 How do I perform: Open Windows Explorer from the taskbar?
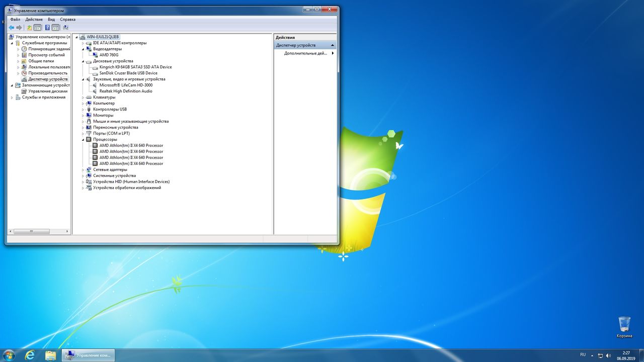51,355
